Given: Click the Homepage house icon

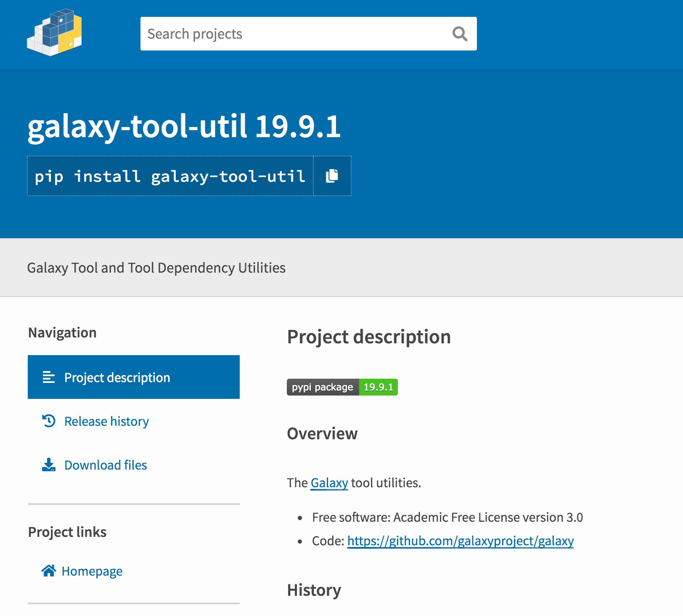Looking at the screenshot, I should 48,571.
